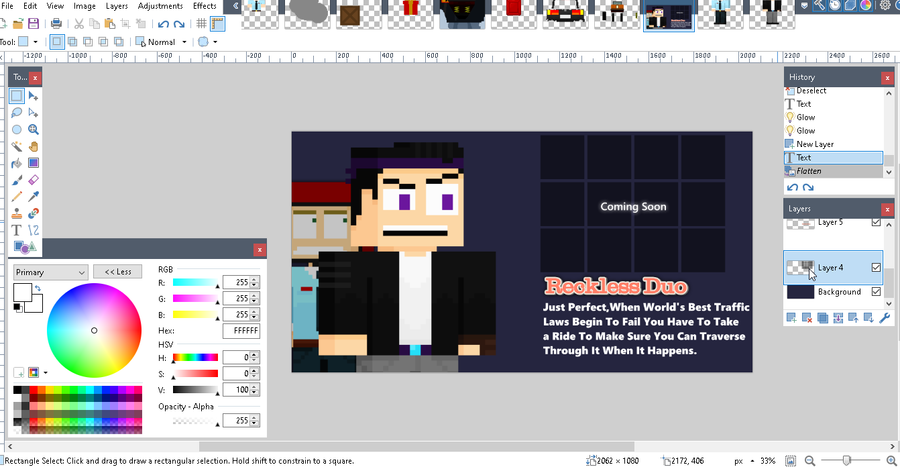Select New Layer entry in History

(833, 144)
